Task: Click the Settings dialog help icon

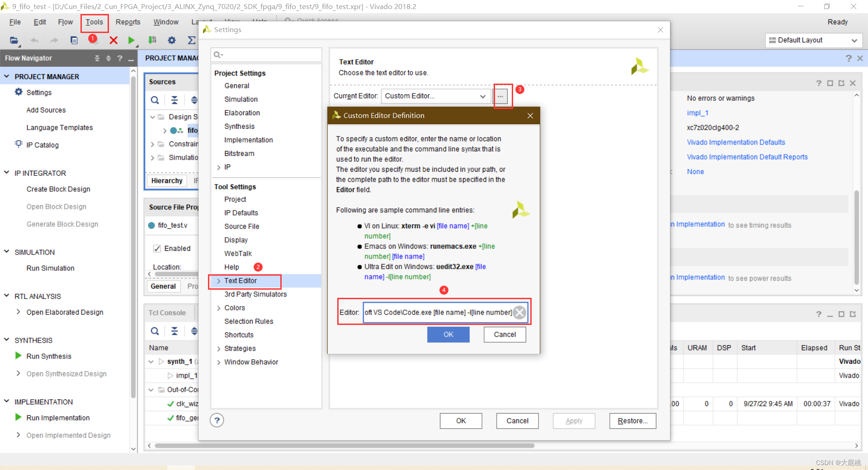Action: [217, 420]
